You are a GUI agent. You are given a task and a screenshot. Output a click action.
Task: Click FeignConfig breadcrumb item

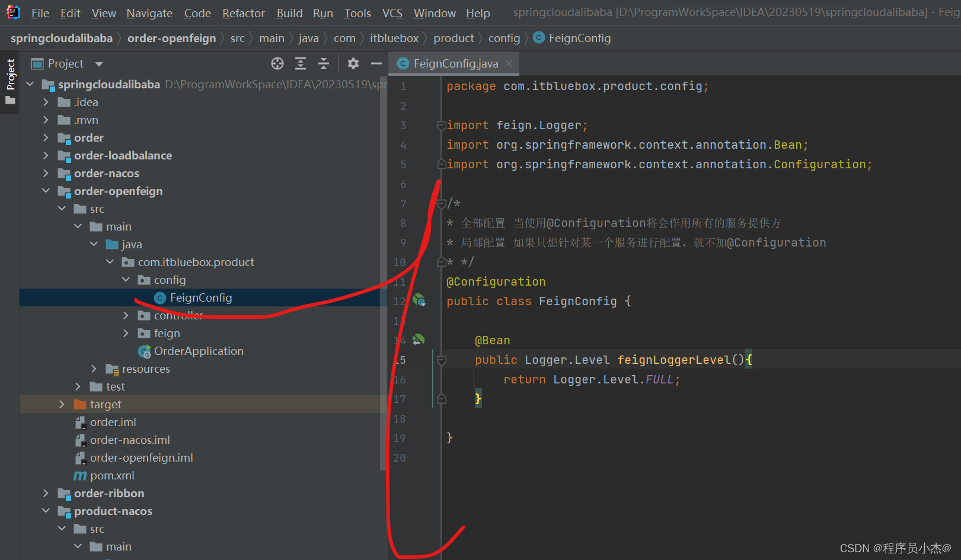tap(572, 38)
